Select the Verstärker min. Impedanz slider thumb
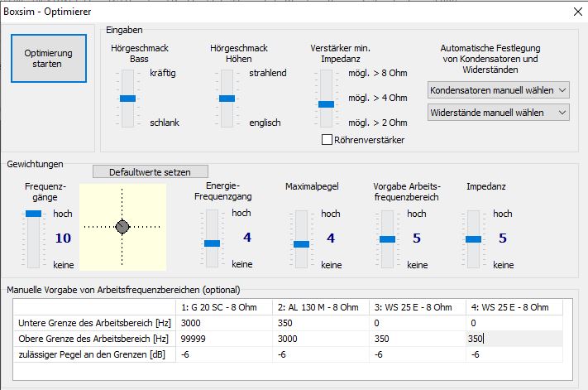Image resolution: width=588 pixels, height=390 pixels. pos(326,104)
